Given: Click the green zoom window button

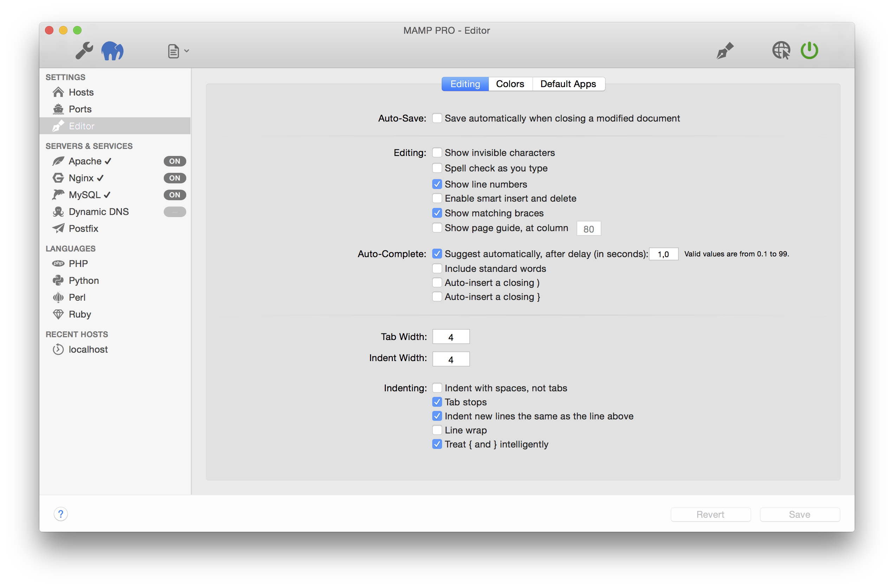Looking at the screenshot, I should pos(77,30).
